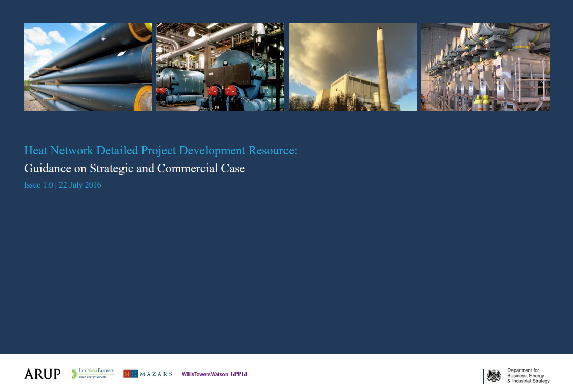Click the Issue 1.0 date line
573x392 pixels.
(x=63, y=185)
